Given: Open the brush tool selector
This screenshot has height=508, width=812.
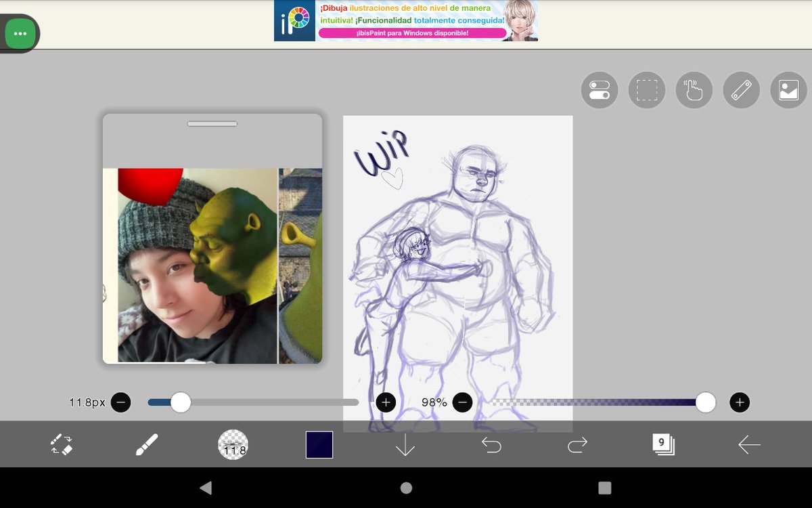Looking at the screenshot, I should pos(147,444).
